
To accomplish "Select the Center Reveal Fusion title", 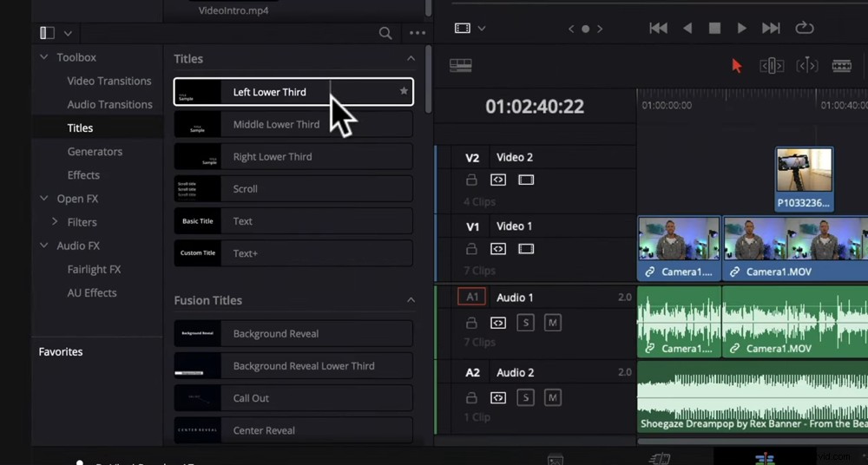I will (293, 430).
